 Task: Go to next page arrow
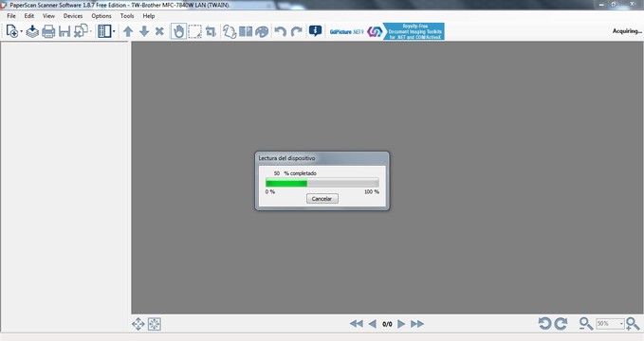tap(401, 324)
